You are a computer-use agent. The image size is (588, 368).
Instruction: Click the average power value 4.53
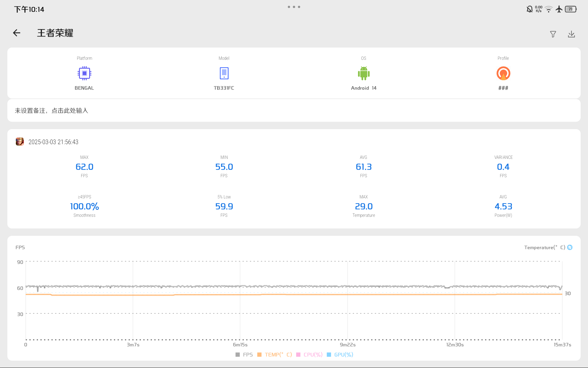[503, 206]
